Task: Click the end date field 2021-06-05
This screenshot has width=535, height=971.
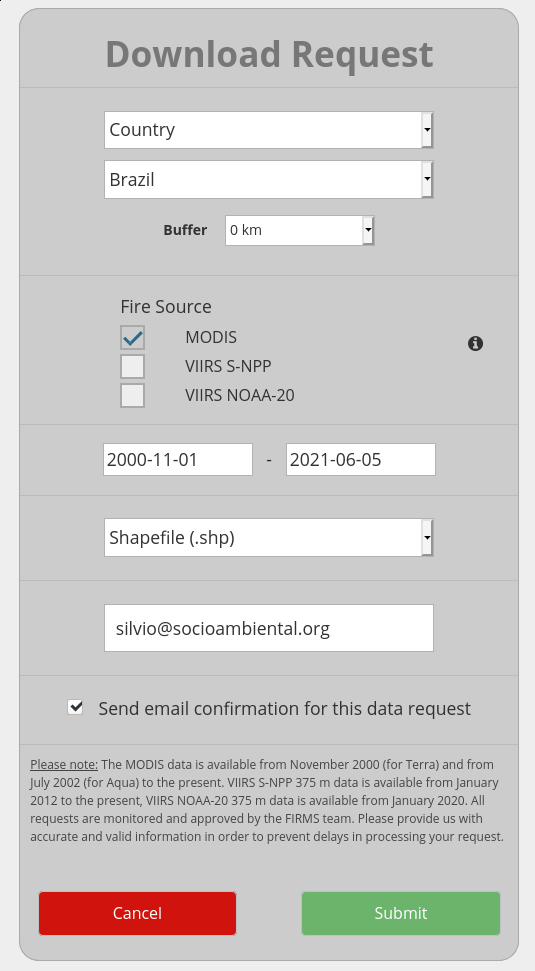Action: coord(361,459)
